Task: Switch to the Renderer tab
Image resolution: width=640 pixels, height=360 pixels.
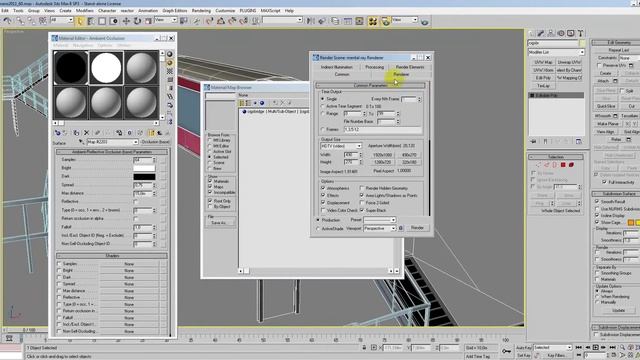Action: (x=401, y=74)
